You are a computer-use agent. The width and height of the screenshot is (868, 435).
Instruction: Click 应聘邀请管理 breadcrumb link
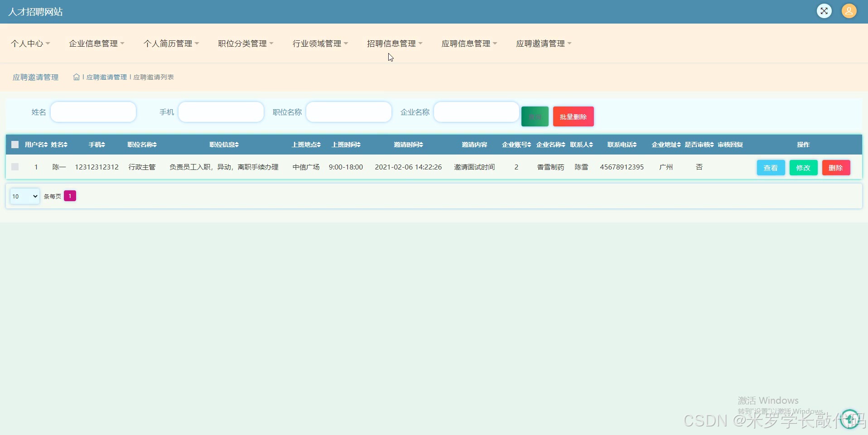pyautogui.click(x=106, y=77)
